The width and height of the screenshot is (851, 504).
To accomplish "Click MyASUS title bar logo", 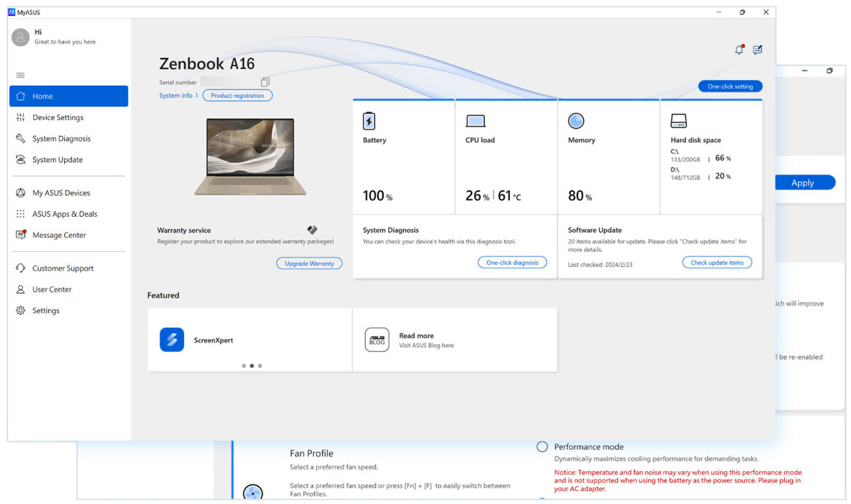I will [x=12, y=12].
